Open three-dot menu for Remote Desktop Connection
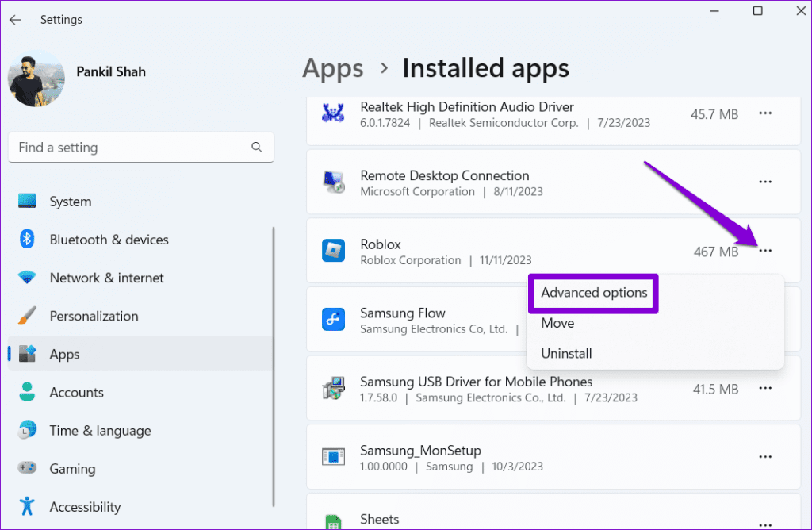The width and height of the screenshot is (812, 530). point(765,182)
